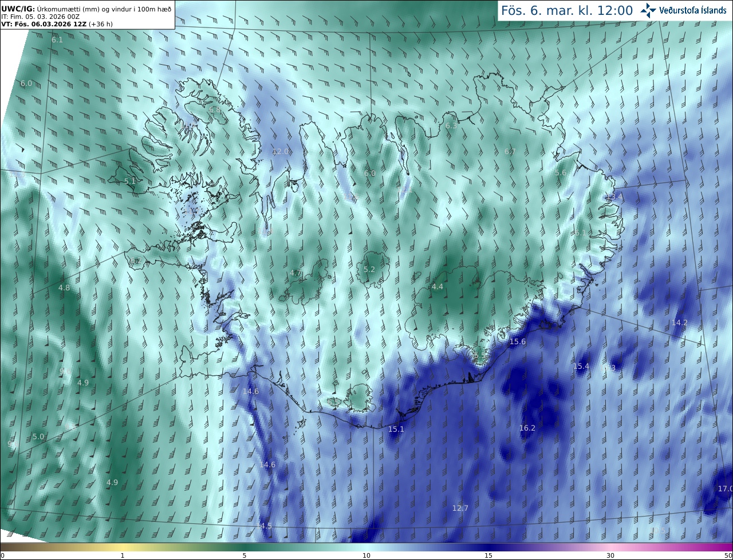
Task: Click the 13.4 value off the east coast
Action: click(x=614, y=196)
